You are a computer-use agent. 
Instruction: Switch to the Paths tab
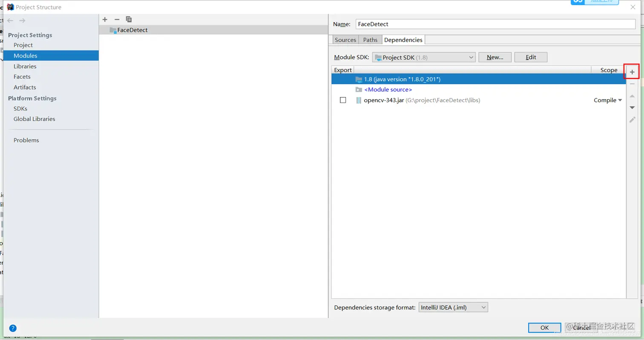(370, 40)
